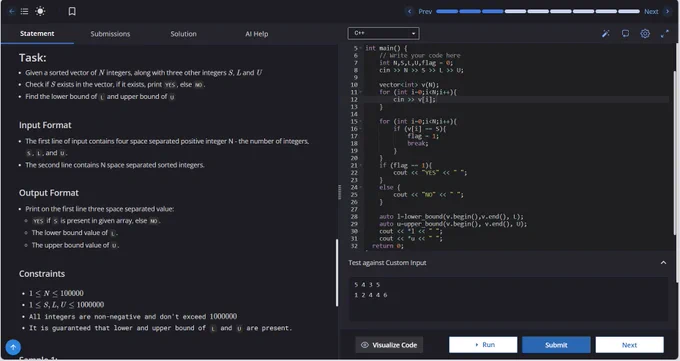This screenshot has width=680, height=361.
Task: Click the statement panel vertical scrollbar
Action: click(337, 273)
